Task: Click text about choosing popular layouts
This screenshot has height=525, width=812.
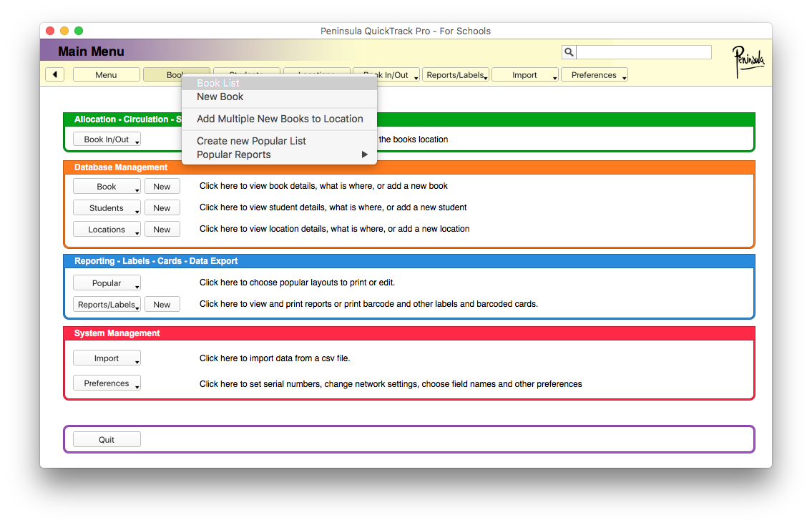Action: [x=297, y=283]
